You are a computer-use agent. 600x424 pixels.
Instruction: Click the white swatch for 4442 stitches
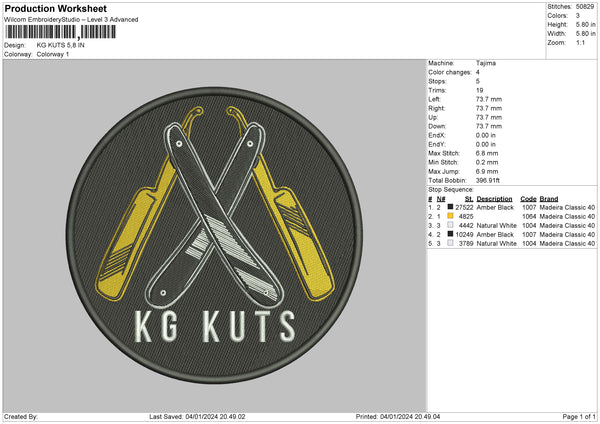(x=450, y=225)
